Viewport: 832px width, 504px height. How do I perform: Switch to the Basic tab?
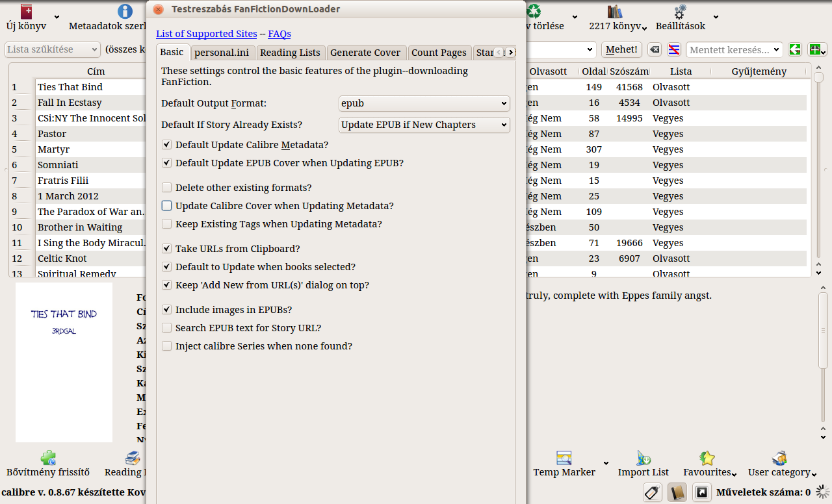pos(172,52)
